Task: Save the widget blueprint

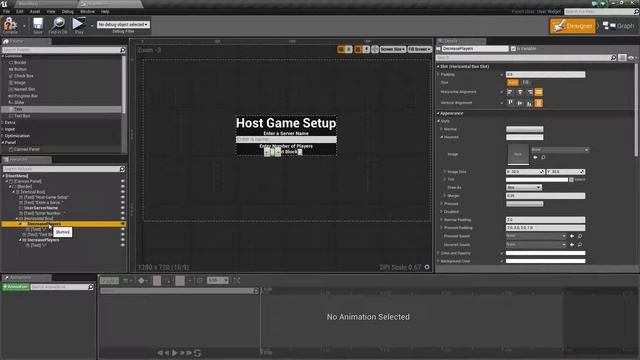Action: pyautogui.click(x=38, y=25)
